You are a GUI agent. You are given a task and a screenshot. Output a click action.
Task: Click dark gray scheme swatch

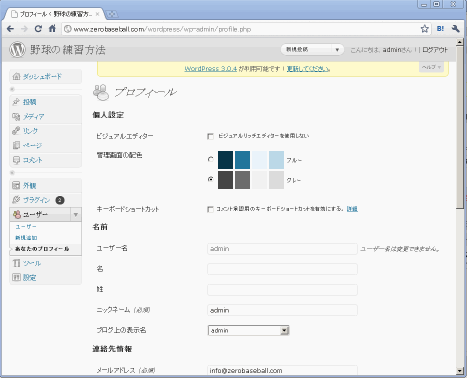pos(225,180)
